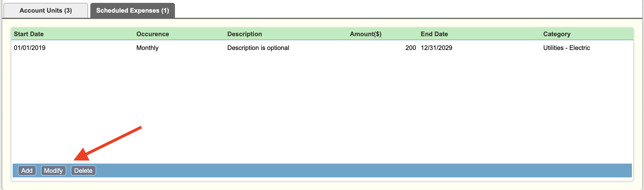Switch to the Account Units tab
Image resolution: width=644 pixels, height=190 pixels.
pos(46,11)
